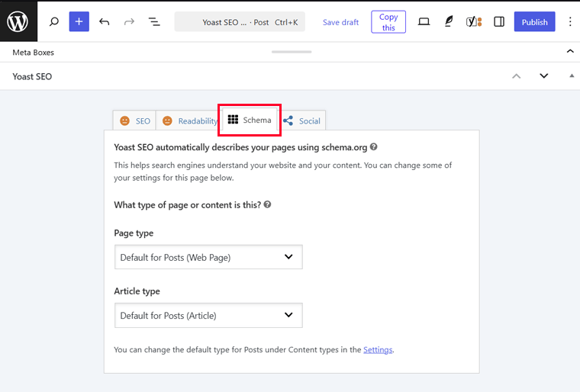Grab the Meta Boxes resize handle

292,52
